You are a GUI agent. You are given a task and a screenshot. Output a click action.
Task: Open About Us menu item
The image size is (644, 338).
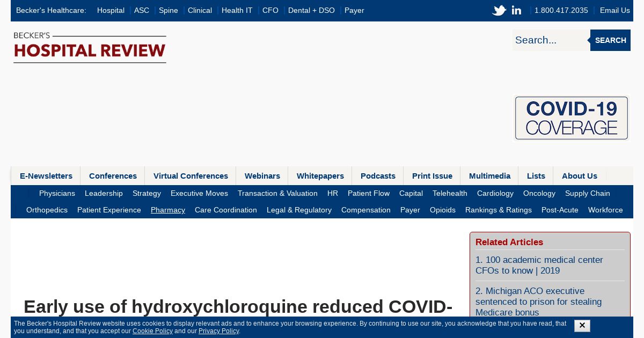click(580, 176)
